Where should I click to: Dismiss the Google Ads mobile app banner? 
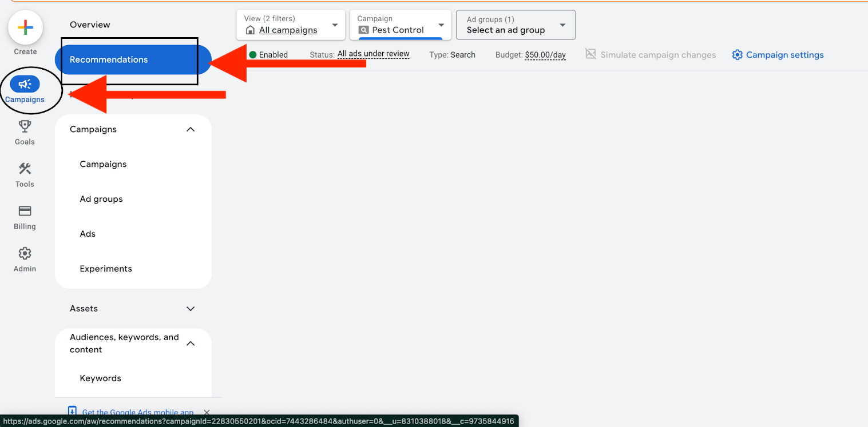pyautogui.click(x=207, y=412)
